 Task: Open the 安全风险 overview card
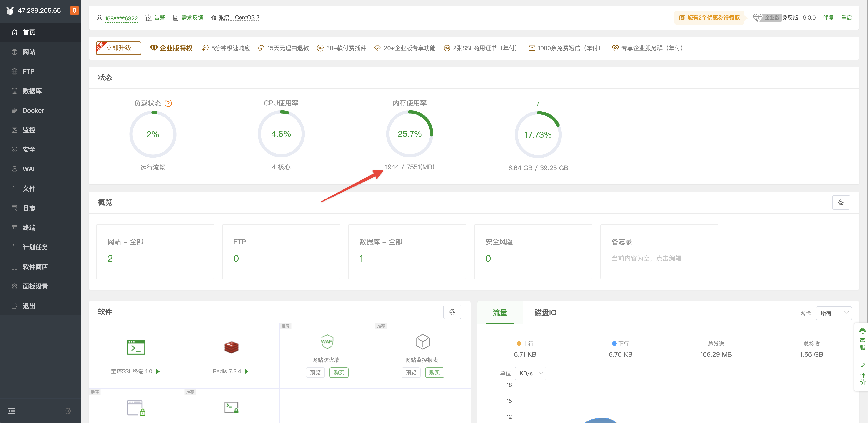pyautogui.click(x=533, y=251)
